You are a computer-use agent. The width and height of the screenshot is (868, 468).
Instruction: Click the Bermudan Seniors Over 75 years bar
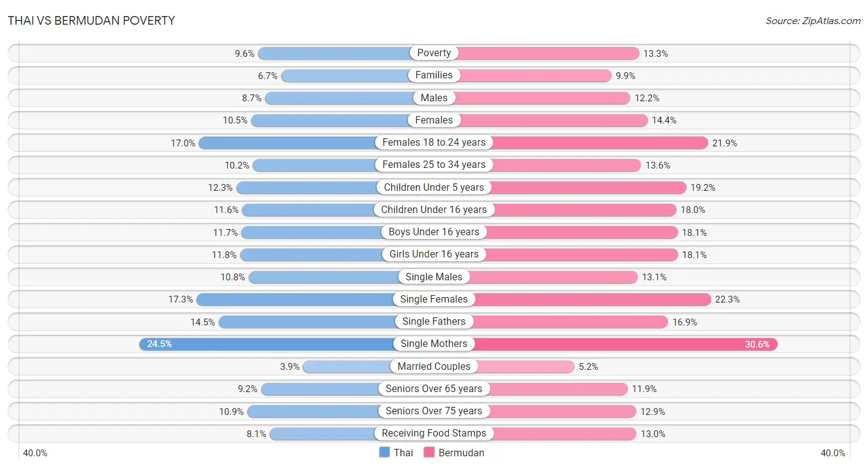tap(535, 411)
